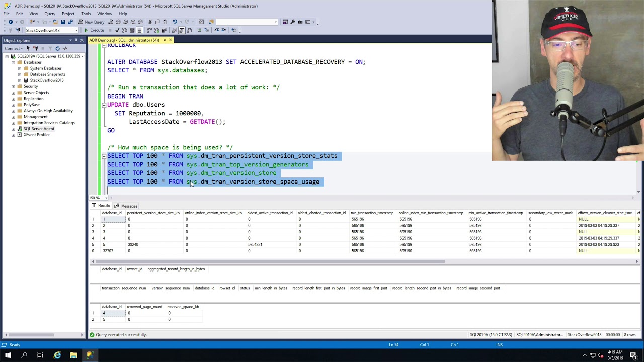Click the Cut scissors icon

pyautogui.click(x=150, y=22)
